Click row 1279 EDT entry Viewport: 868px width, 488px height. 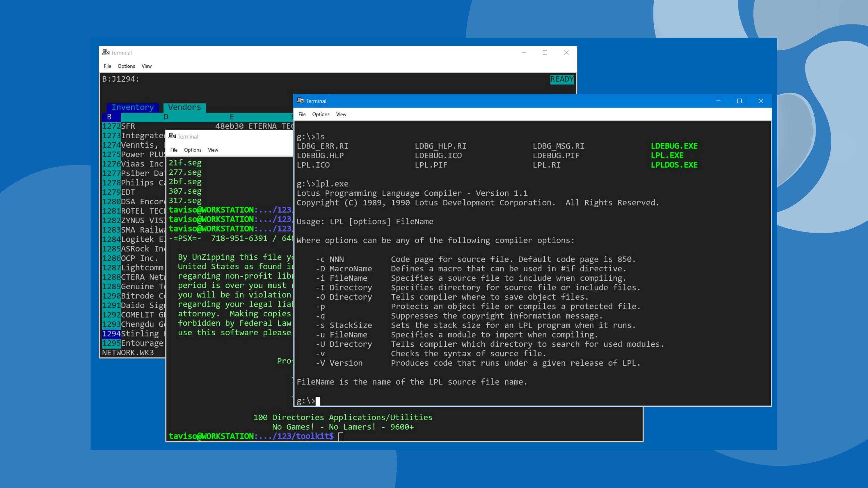[128, 192]
